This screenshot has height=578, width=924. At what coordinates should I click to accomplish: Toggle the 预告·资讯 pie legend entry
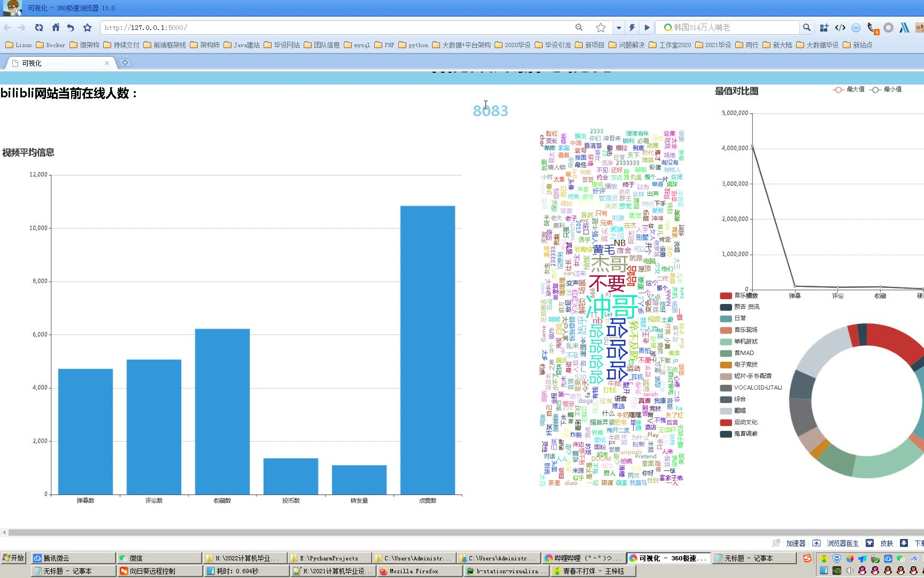click(x=740, y=307)
